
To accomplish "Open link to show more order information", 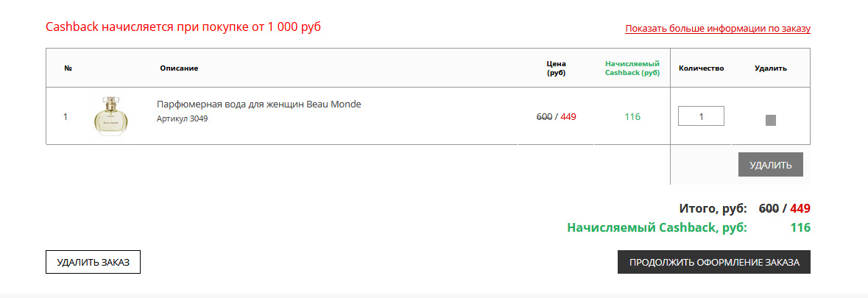I will click(717, 29).
